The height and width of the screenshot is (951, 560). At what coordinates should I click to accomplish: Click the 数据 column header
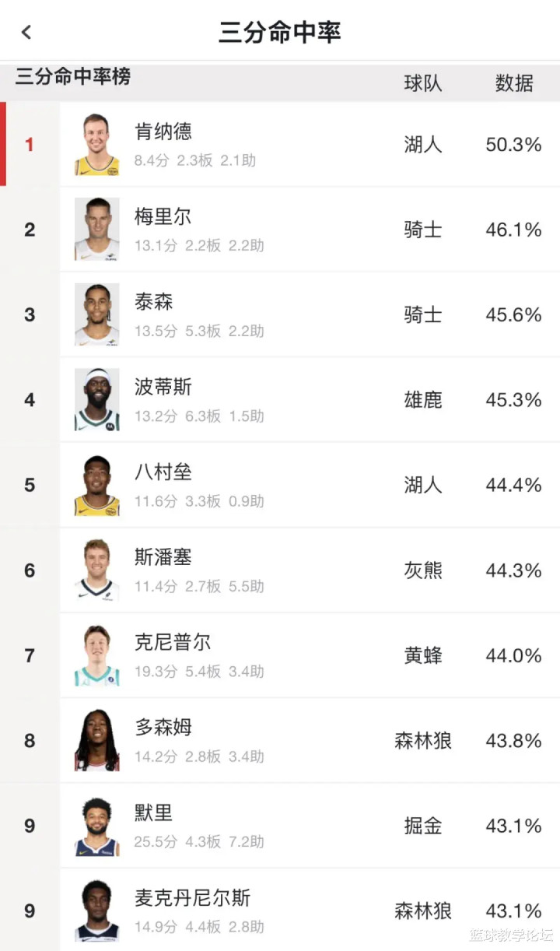tap(514, 83)
